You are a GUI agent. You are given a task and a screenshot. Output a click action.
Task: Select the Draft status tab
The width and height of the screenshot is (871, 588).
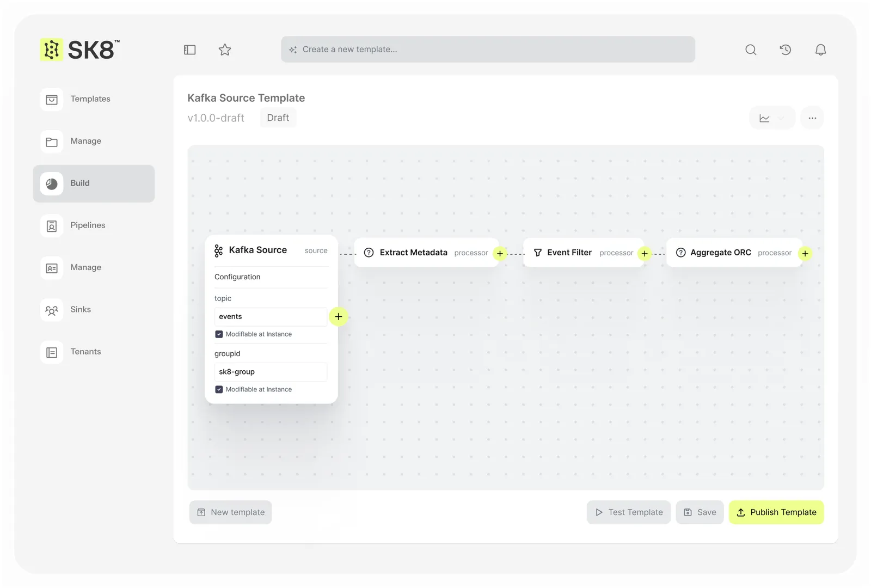click(x=278, y=118)
